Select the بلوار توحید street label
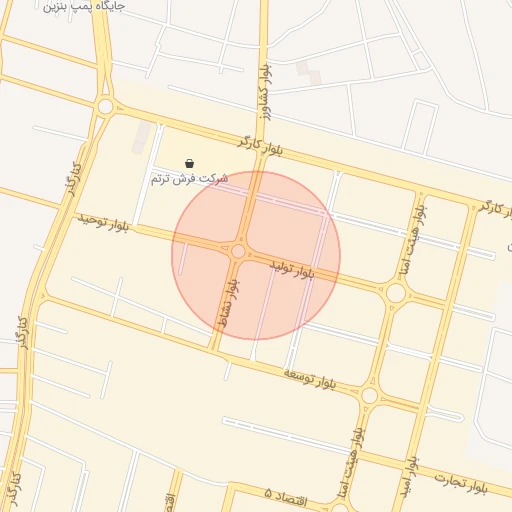The width and height of the screenshot is (512, 512). click(103, 223)
